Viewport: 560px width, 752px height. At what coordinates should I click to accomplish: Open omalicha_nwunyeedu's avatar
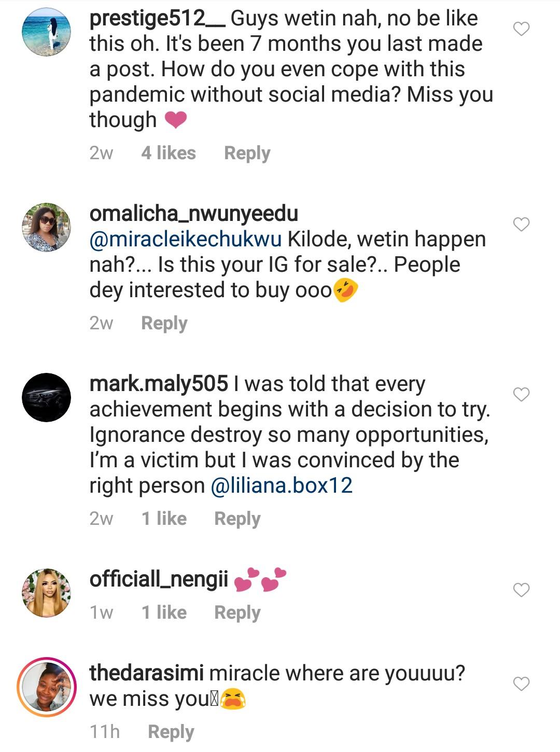coord(47,227)
